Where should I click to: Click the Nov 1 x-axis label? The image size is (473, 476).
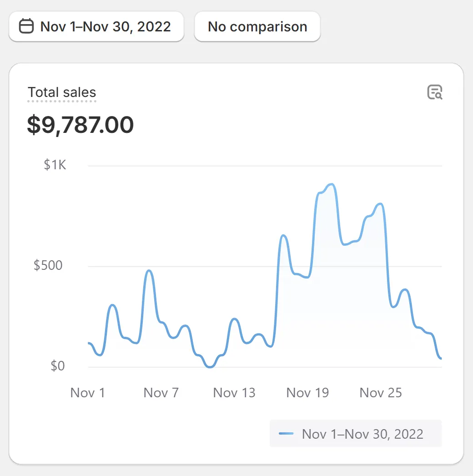pyautogui.click(x=88, y=393)
